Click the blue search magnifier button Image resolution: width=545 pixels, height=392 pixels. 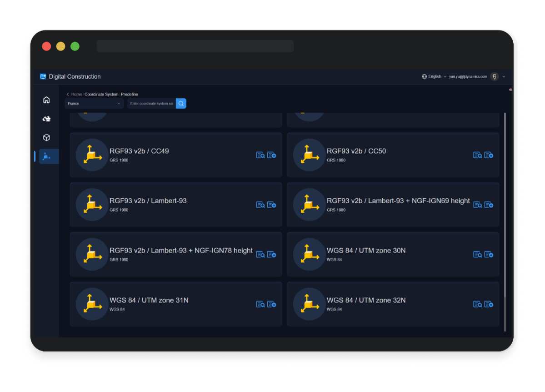click(181, 104)
